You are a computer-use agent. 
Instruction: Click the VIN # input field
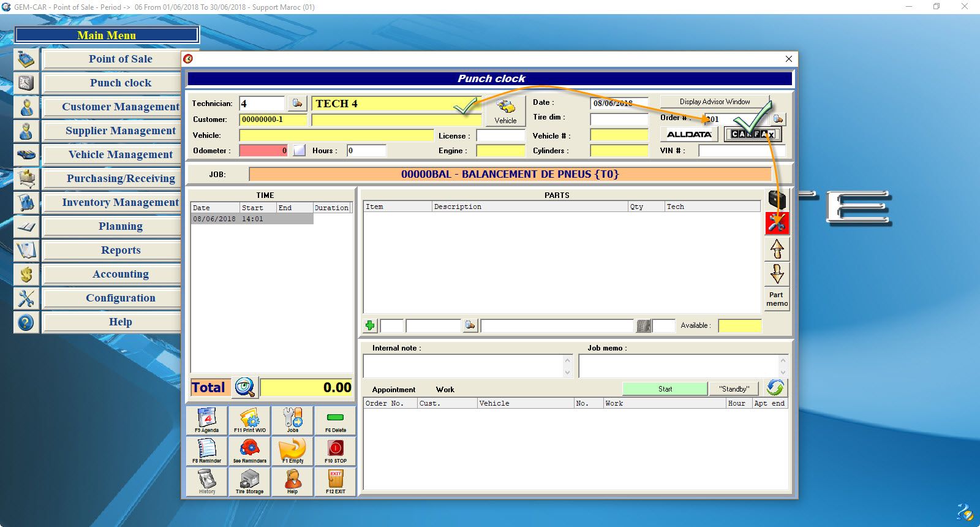tap(741, 151)
